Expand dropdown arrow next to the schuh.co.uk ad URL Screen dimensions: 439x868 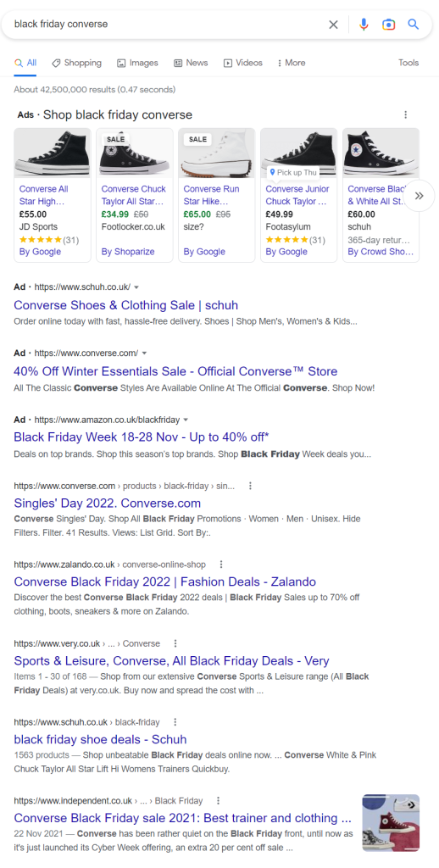(136, 287)
